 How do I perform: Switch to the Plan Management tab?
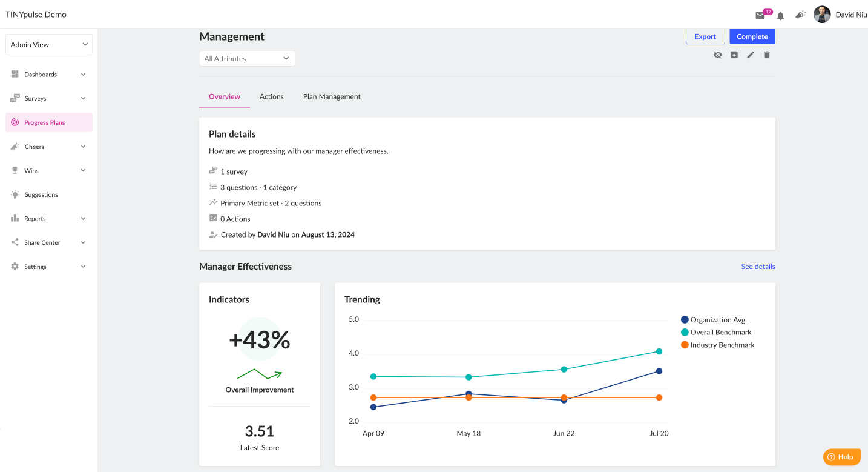point(332,97)
